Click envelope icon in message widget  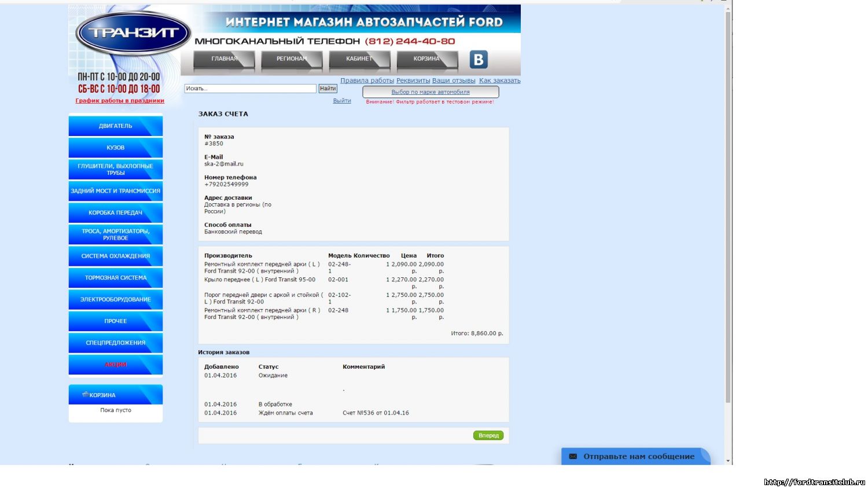[573, 456]
